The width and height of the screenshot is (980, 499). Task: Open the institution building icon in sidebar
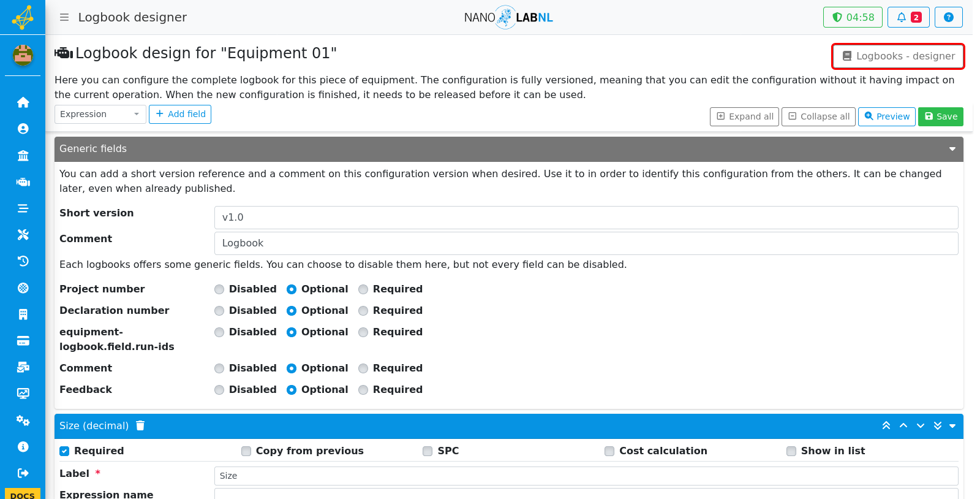click(23, 155)
